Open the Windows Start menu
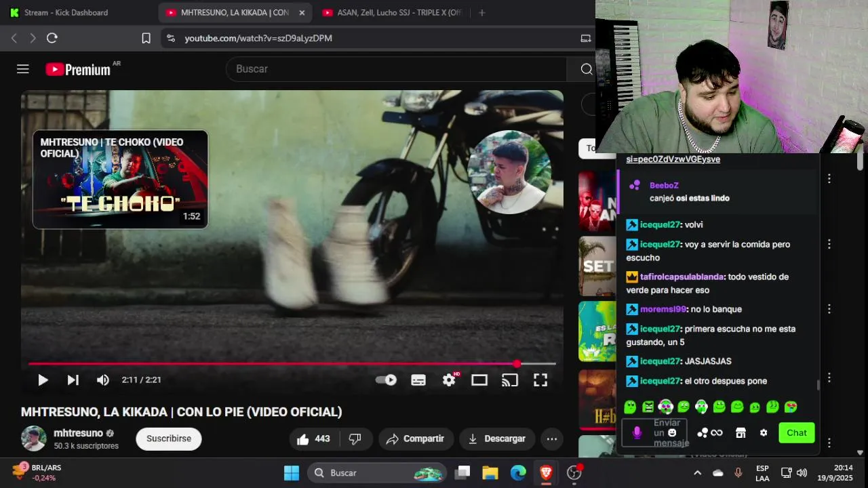This screenshot has width=868, height=488. point(292,472)
